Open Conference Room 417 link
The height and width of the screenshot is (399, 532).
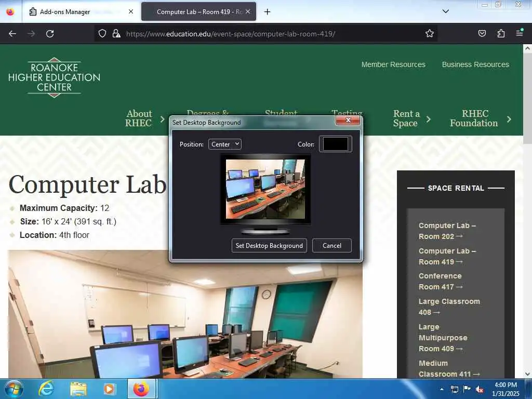(441, 281)
